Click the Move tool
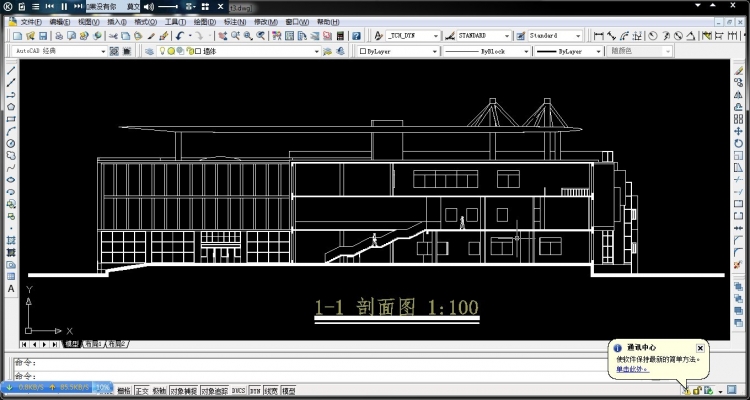Viewport: 750px width, 400px height. [739, 131]
